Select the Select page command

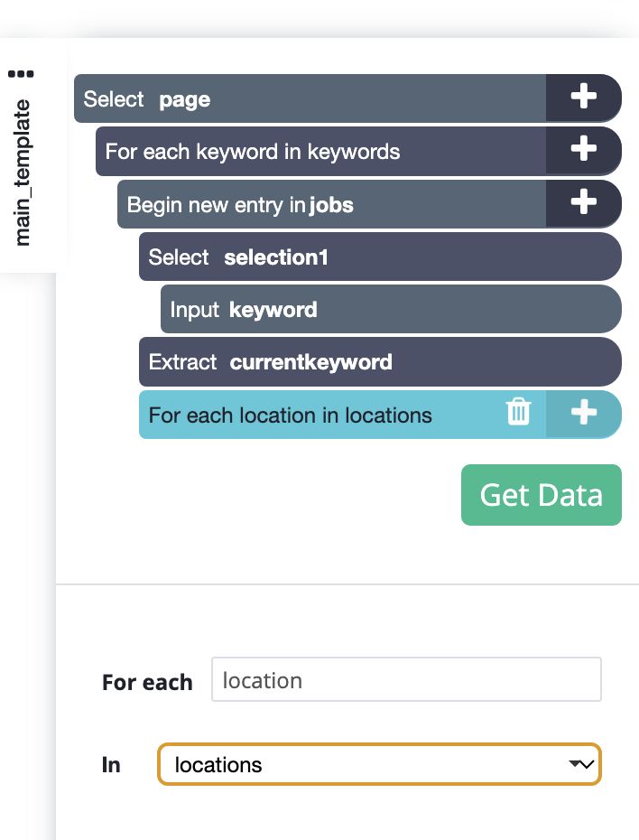click(310, 98)
